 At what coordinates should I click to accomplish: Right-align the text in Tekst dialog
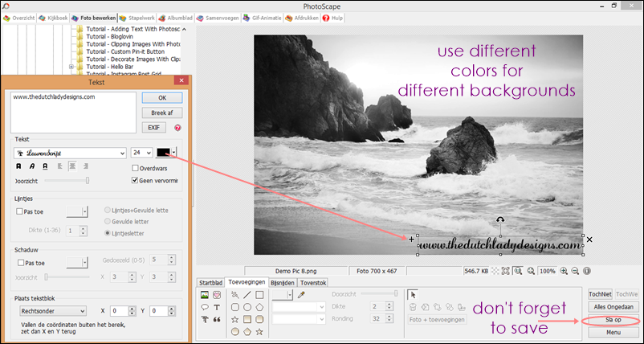85,166
